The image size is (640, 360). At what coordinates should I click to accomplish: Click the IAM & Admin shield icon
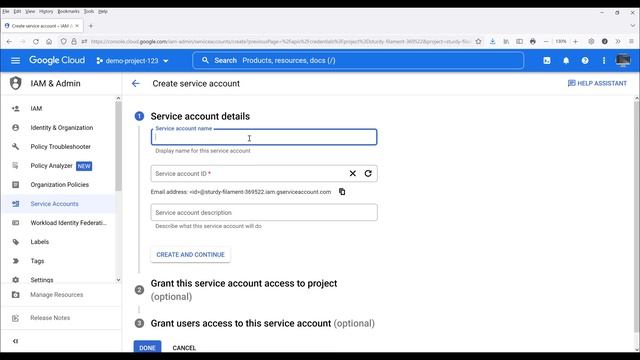pyautogui.click(x=16, y=83)
